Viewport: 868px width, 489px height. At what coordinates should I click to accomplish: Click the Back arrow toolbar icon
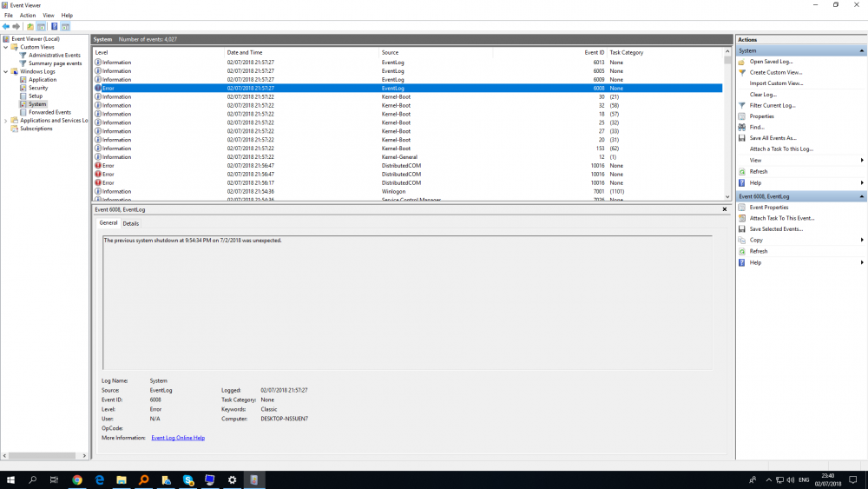click(5, 27)
